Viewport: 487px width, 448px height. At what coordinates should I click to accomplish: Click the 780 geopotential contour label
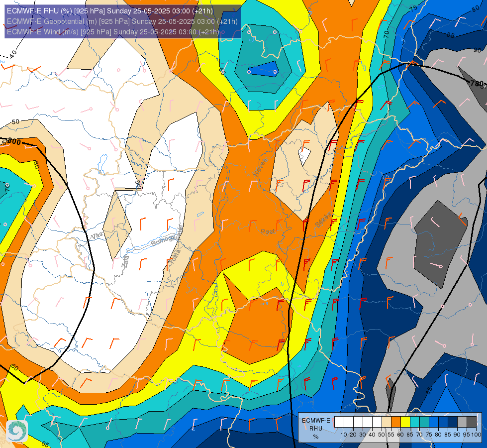(x=477, y=83)
